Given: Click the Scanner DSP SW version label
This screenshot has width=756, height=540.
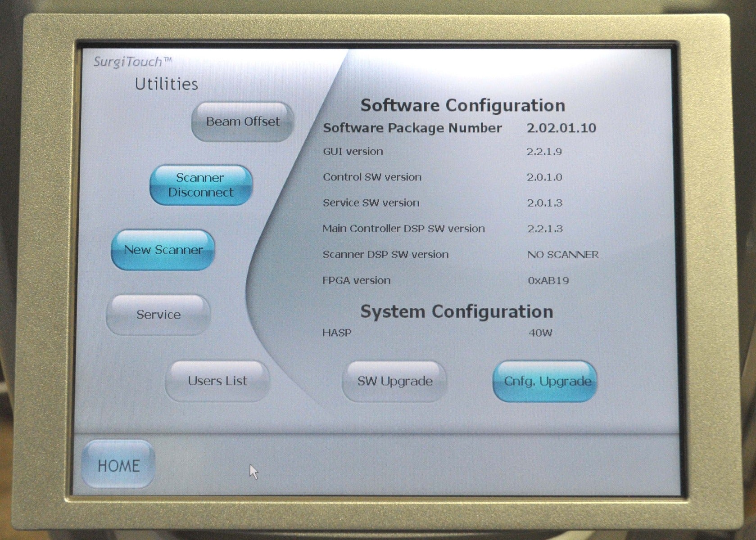Looking at the screenshot, I should click(x=385, y=255).
